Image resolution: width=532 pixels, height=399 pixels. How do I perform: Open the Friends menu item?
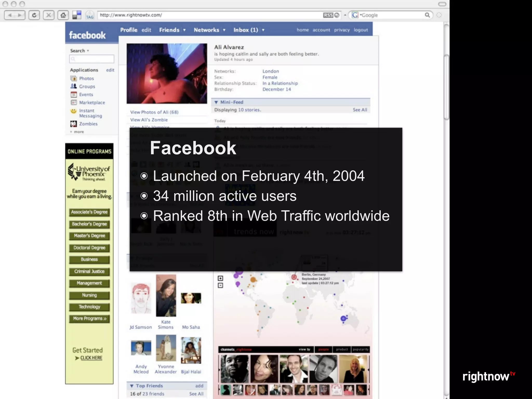point(169,30)
